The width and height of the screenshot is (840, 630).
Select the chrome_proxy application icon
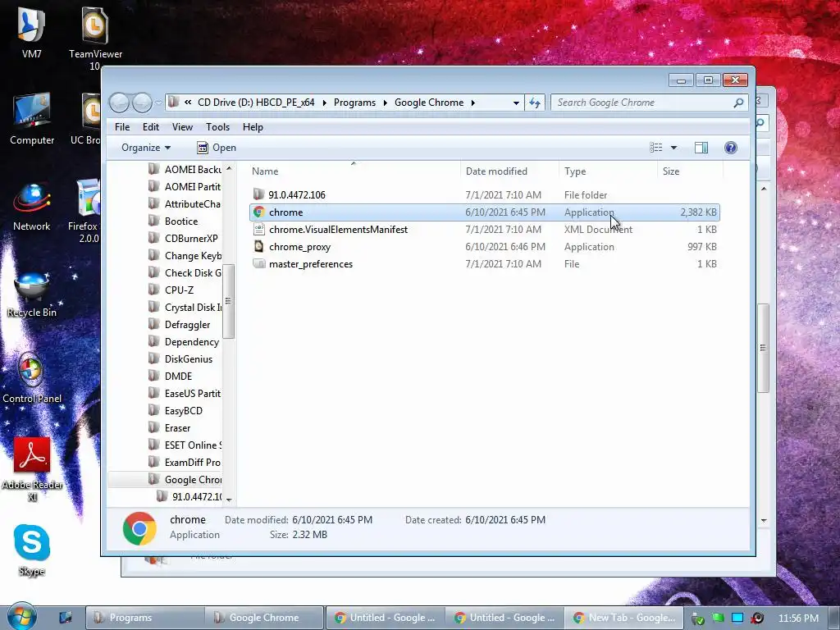(258, 246)
